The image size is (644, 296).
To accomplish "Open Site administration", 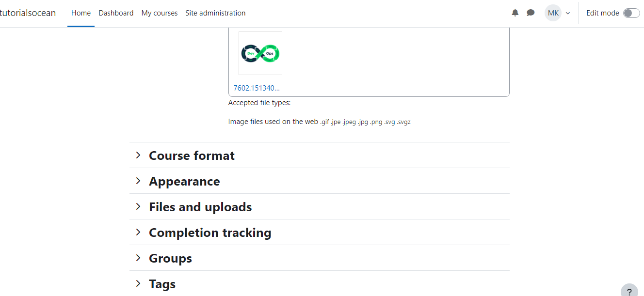I will point(215,13).
